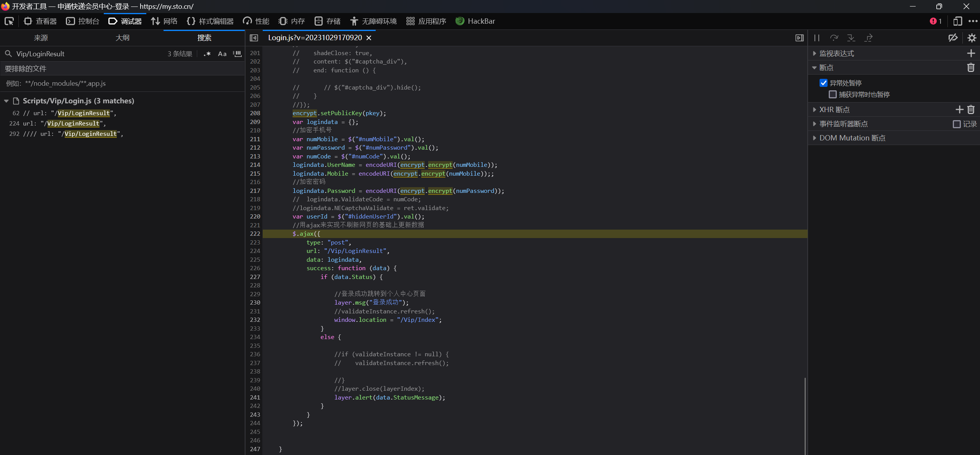The height and width of the screenshot is (455, 980).
Task: Switch to the 控制台 console tab
Action: coord(83,21)
